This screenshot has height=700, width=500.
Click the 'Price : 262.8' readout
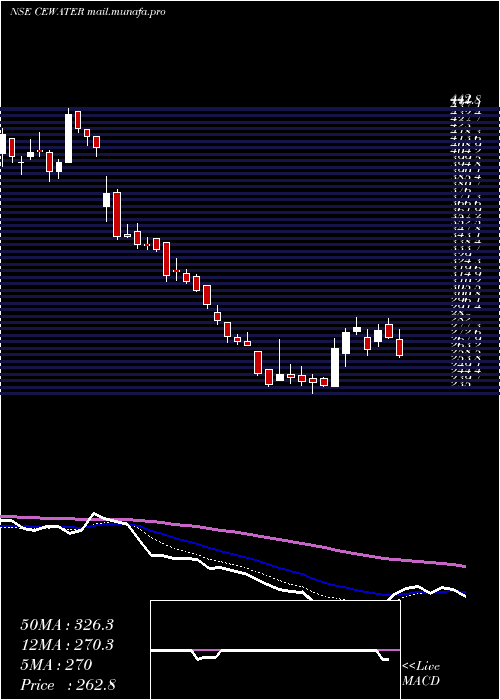[68, 685]
